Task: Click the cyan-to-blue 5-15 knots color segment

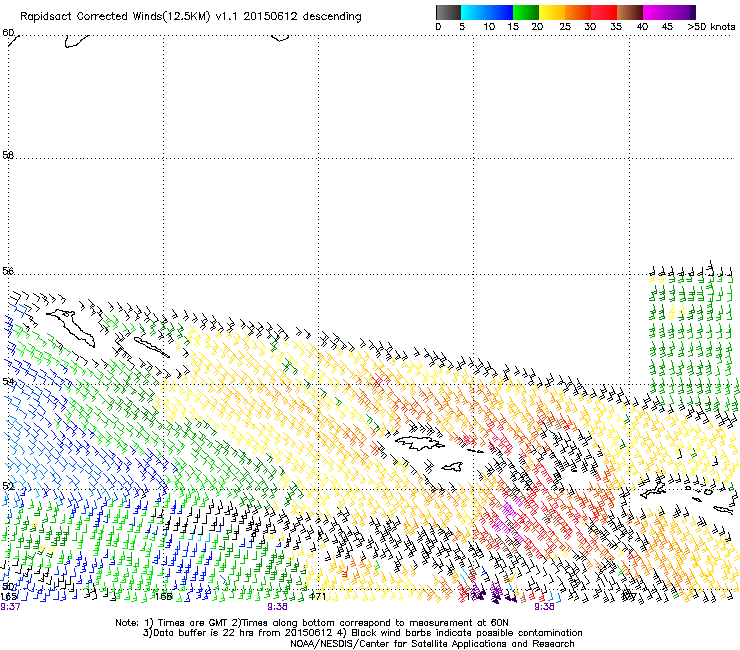Action: pyautogui.click(x=487, y=12)
